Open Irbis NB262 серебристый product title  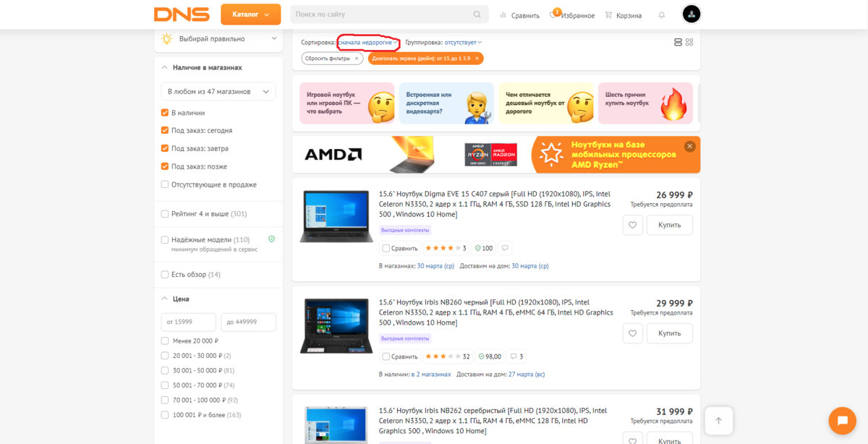pyautogui.click(x=493, y=421)
